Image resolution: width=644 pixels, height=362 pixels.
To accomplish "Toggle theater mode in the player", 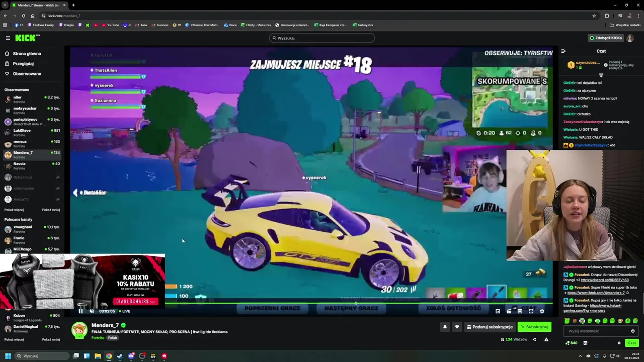I will [x=520, y=311].
